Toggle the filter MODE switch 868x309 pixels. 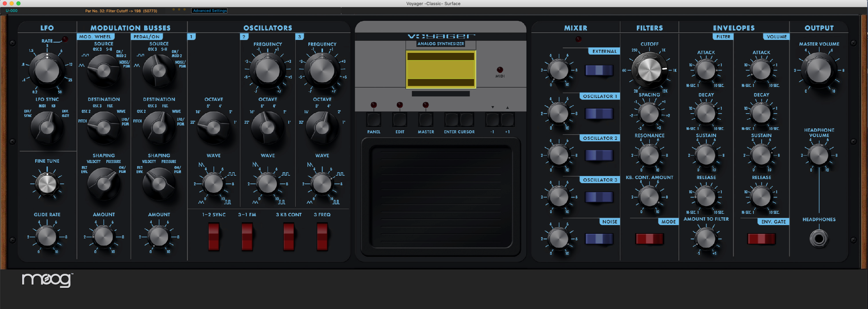pyautogui.click(x=649, y=239)
